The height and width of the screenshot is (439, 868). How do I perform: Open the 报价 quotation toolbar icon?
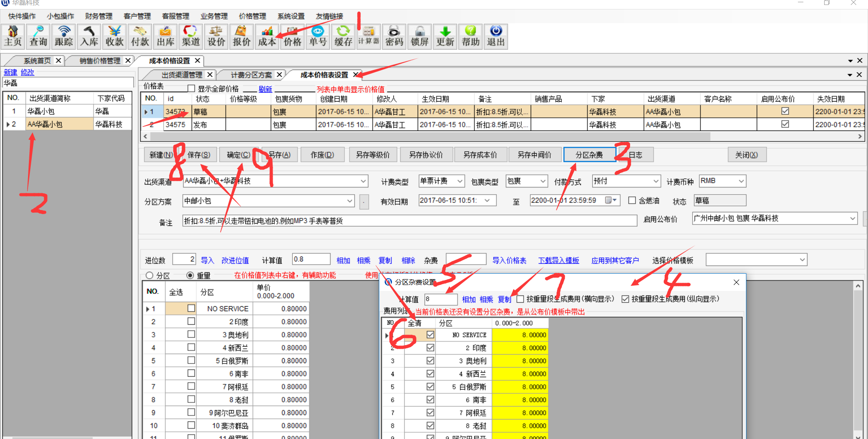241,36
